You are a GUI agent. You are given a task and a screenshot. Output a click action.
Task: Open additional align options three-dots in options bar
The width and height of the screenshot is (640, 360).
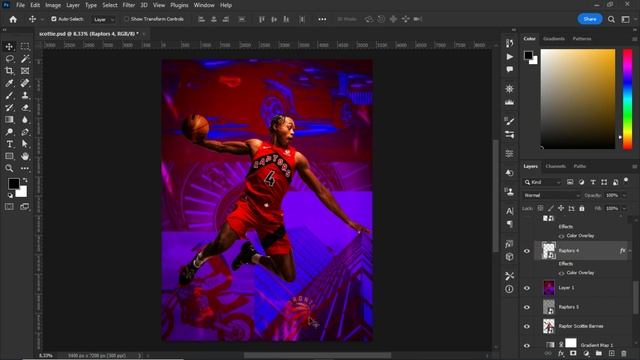coord(322,19)
